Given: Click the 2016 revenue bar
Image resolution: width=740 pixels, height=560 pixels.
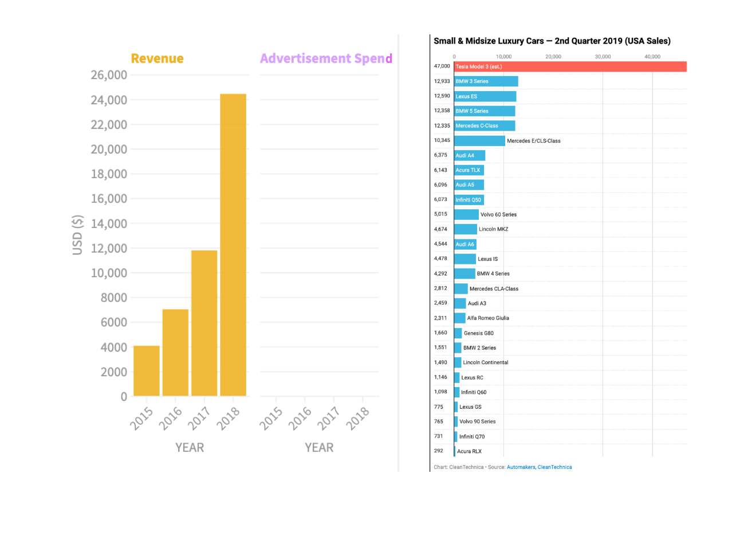Looking at the screenshot, I should (175, 353).
